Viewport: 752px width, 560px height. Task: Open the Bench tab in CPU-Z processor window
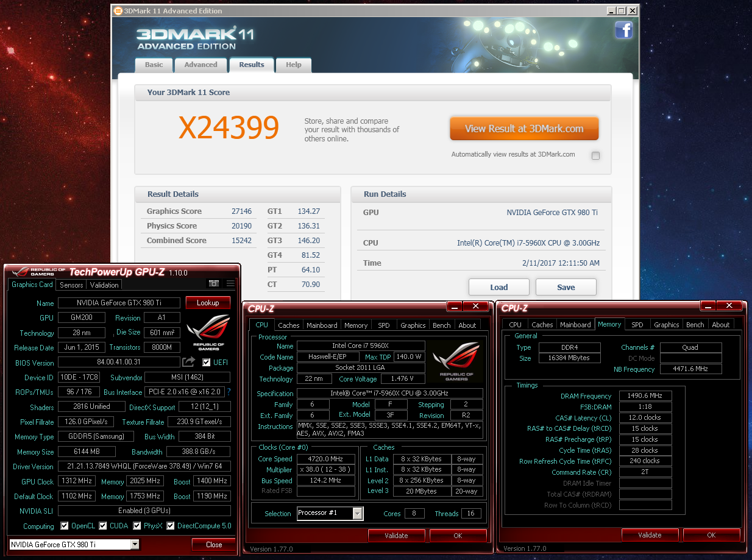(x=442, y=325)
